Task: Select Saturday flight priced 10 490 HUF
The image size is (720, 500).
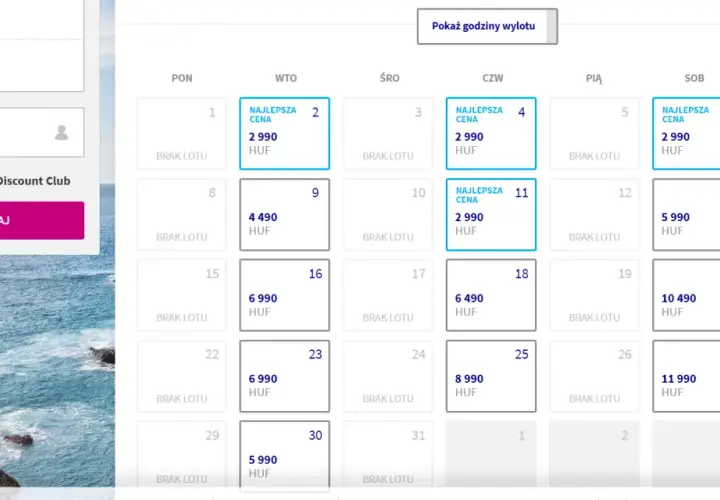Action: pyautogui.click(x=686, y=295)
